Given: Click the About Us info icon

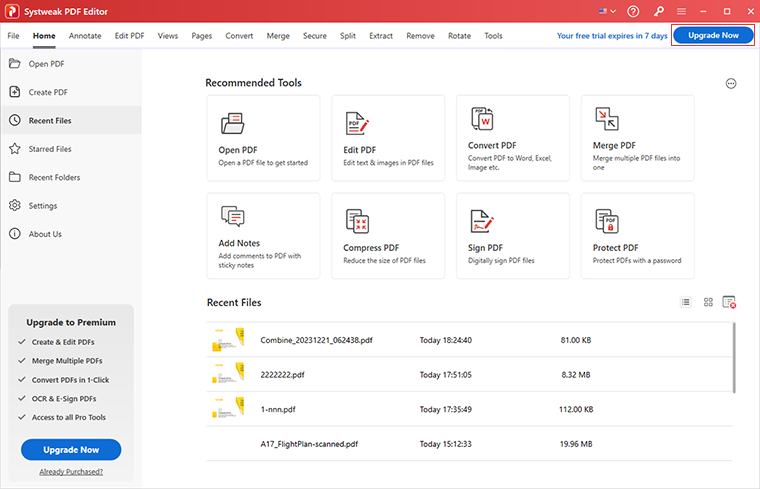Looking at the screenshot, I should [x=15, y=234].
